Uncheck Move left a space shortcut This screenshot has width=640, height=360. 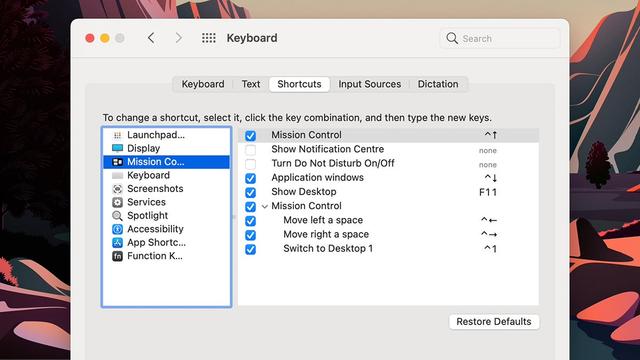pos(250,221)
